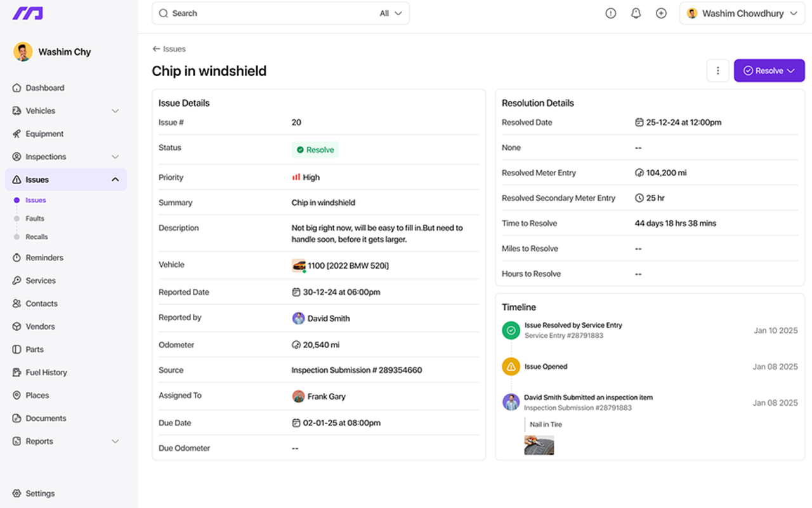
Task: Open the Washim Chowdhury account dropdown
Action: click(742, 13)
